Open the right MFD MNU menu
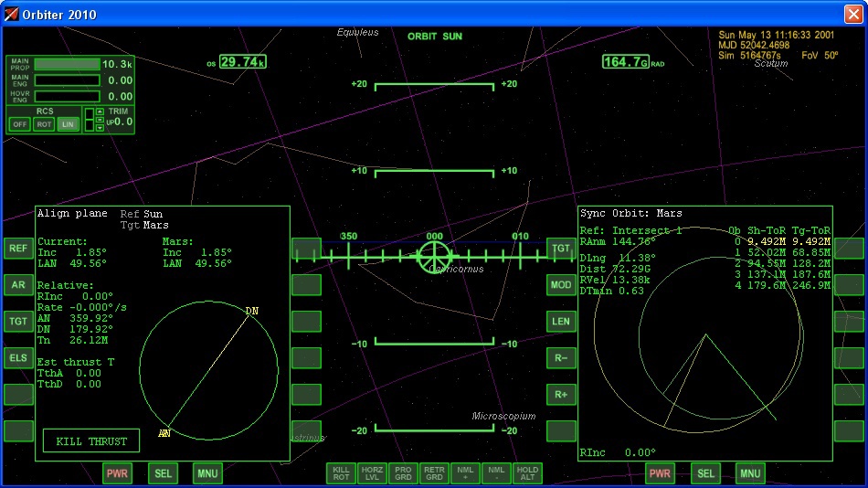Image resolution: width=868 pixels, height=488 pixels. click(749, 473)
